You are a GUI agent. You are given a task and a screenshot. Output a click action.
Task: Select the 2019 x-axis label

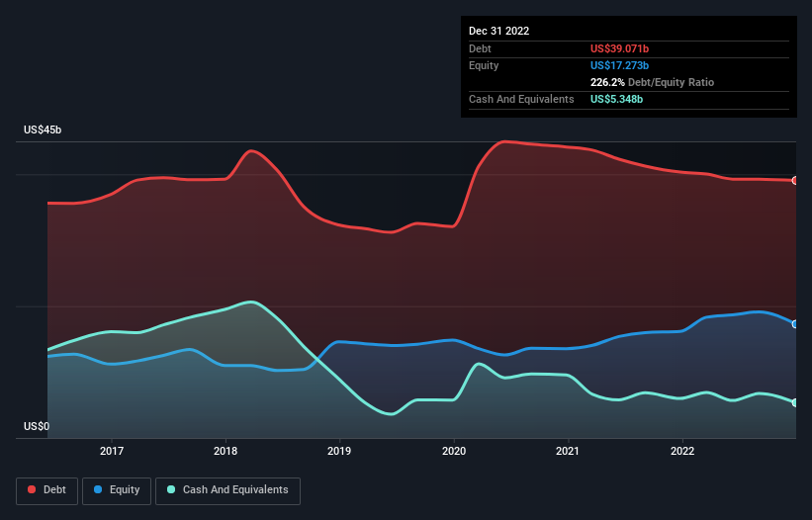pyautogui.click(x=339, y=451)
